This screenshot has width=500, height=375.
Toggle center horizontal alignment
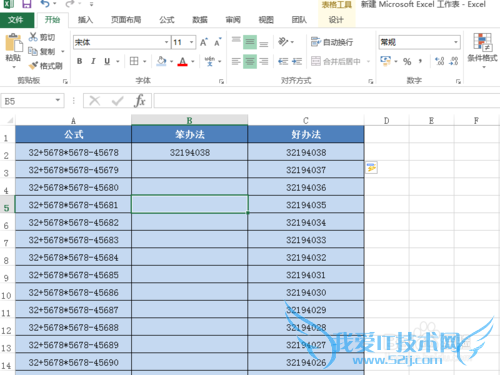[250, 61]
